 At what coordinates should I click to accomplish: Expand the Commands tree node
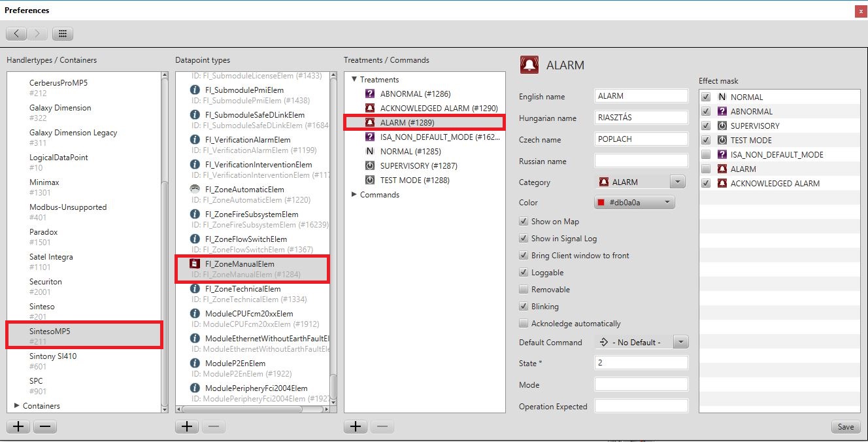(354, 195)
